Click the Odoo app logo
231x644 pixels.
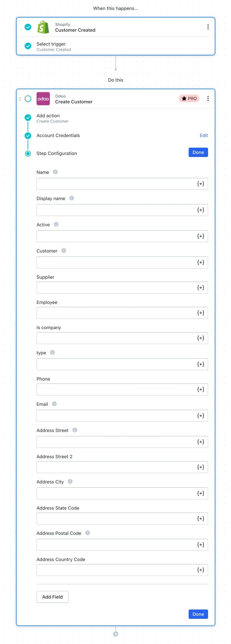pyautogui.click(x=43, y=99)
